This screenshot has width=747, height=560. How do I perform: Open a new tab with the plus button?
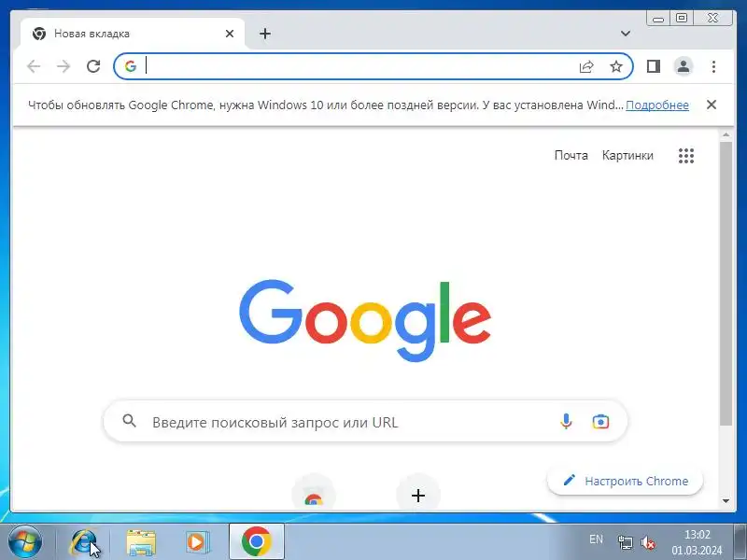point(265,34)
